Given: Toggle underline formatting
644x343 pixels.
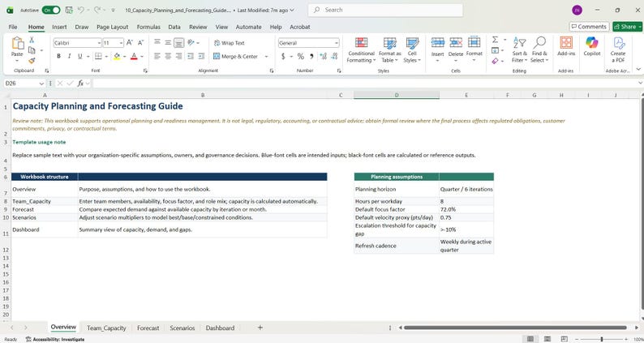Looking at the screenshot, I should [79, 56].
